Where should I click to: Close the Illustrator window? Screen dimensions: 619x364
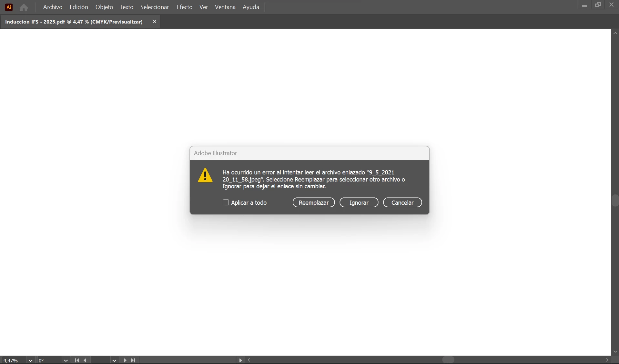point(612,5)
